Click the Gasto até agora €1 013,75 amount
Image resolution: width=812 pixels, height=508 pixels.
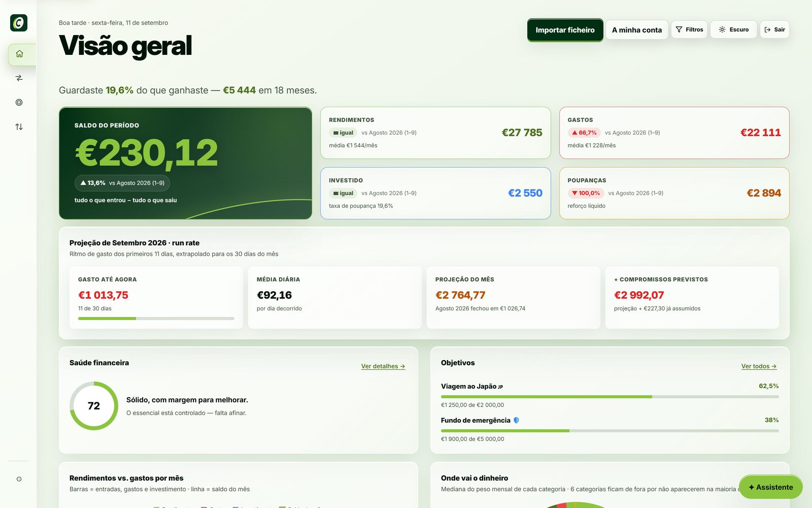click(103, 295)
